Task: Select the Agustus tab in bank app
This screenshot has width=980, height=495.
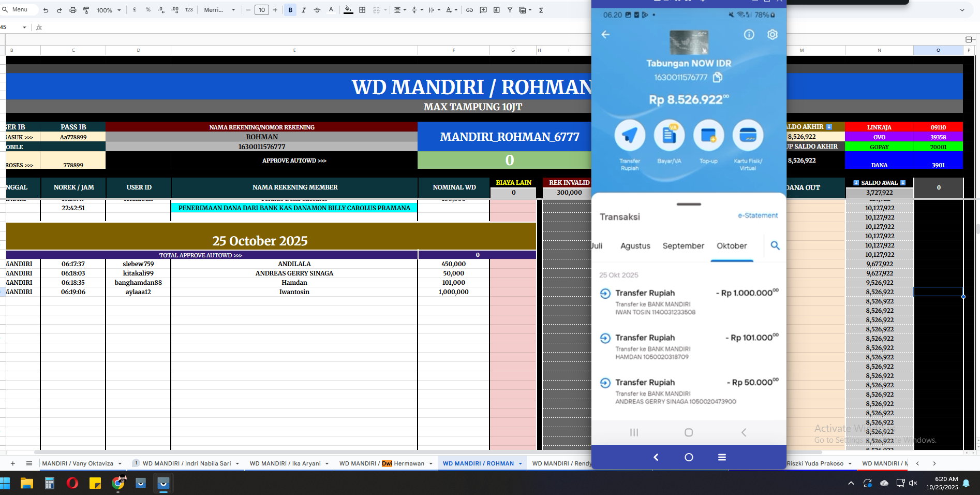Action: [x=635, y=246]
